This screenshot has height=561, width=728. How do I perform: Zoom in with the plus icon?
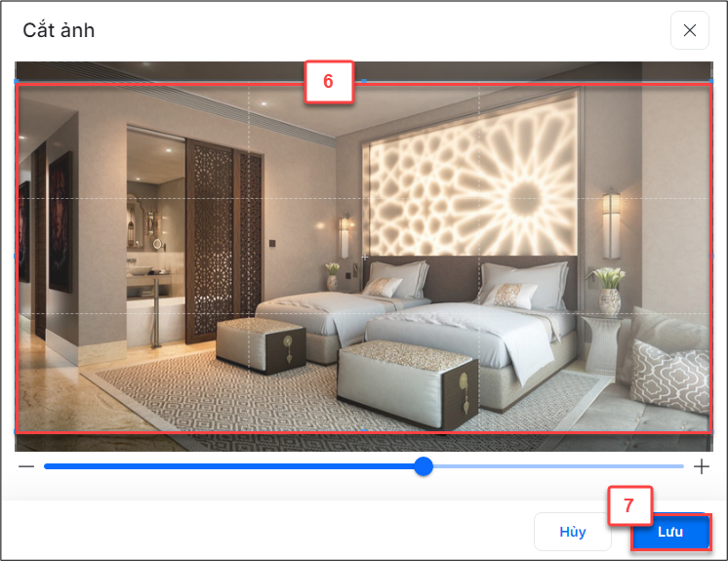coord(701,466)
